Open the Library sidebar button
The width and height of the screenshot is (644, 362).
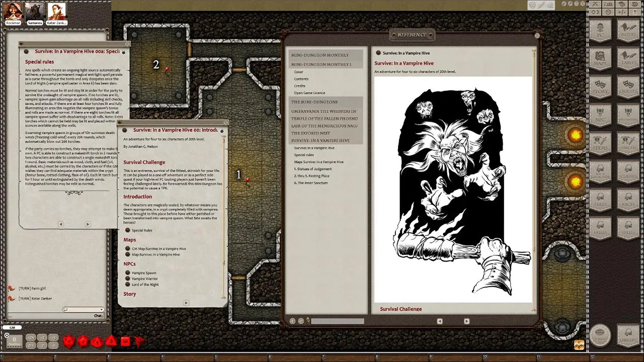628,335
